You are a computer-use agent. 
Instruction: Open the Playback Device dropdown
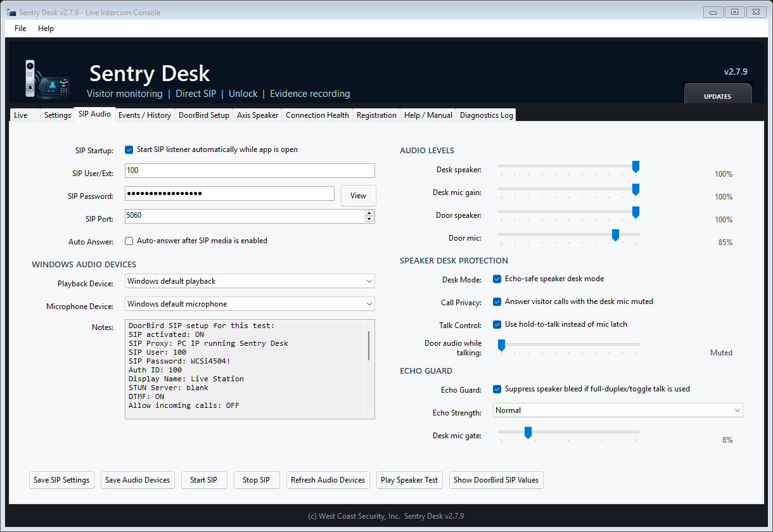pos(250,281)
